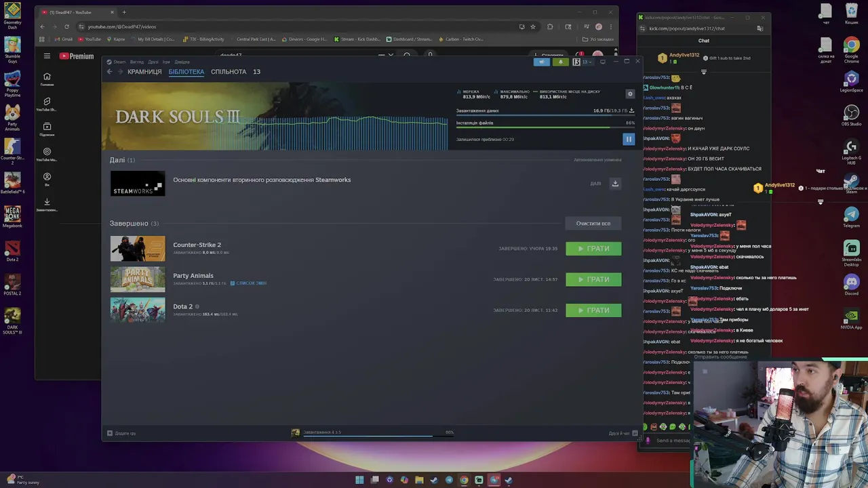Click the Party Animals thumbnail
This screenshot has width=868, height=488.
click(138, 279)
